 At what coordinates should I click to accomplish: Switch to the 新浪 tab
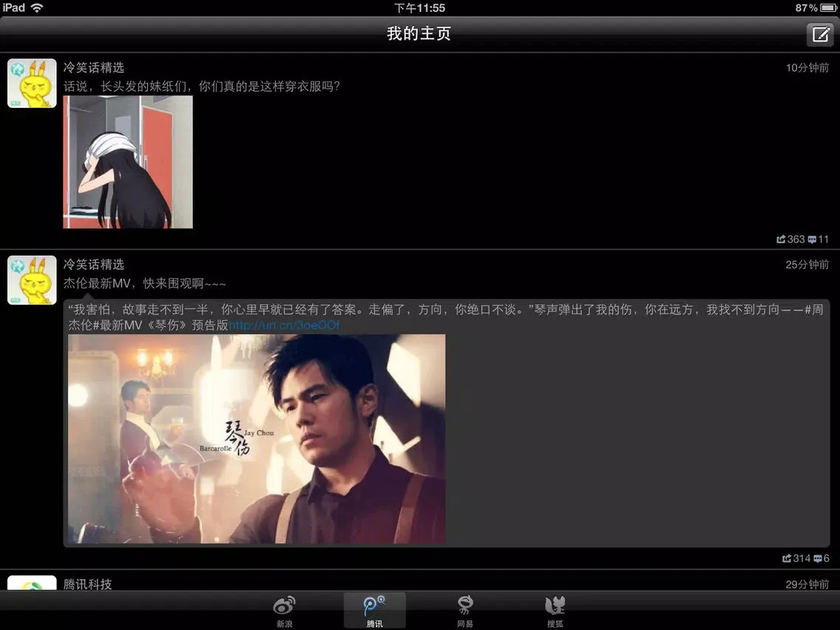[x=284, y=612]
